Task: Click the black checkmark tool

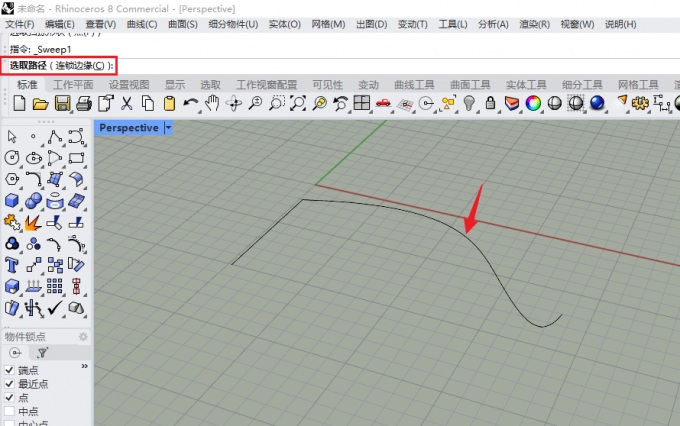Action: click(55, 308)
